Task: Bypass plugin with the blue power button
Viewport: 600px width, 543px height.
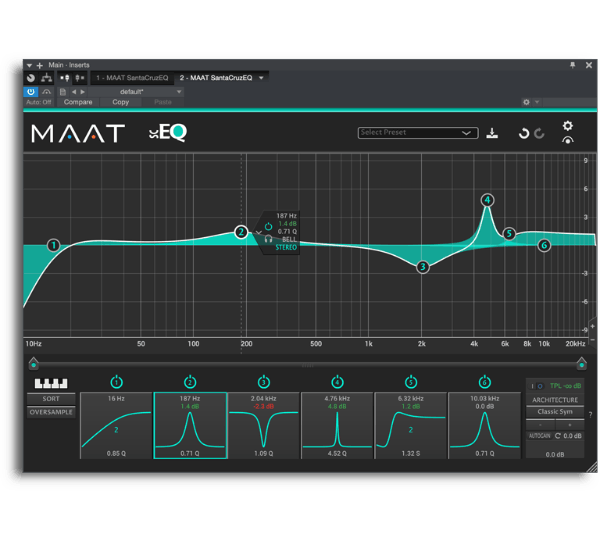Action: pyautogui.click(x=31, y=92)
